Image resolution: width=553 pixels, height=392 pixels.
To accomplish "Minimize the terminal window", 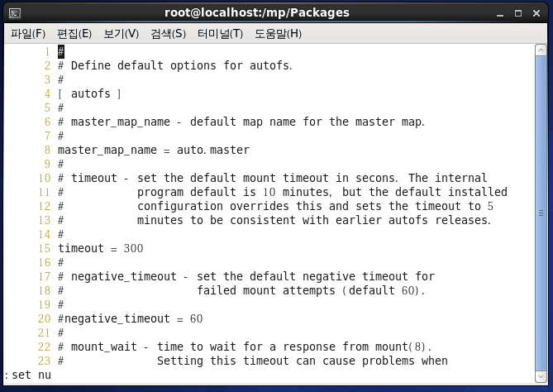I will 500,14.
